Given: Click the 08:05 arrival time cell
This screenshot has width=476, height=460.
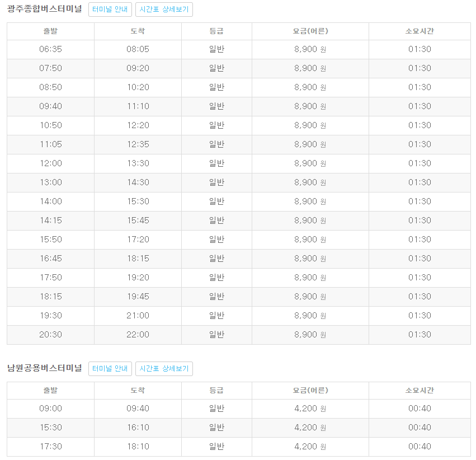Looking at the screenshot, I should 138,49.
